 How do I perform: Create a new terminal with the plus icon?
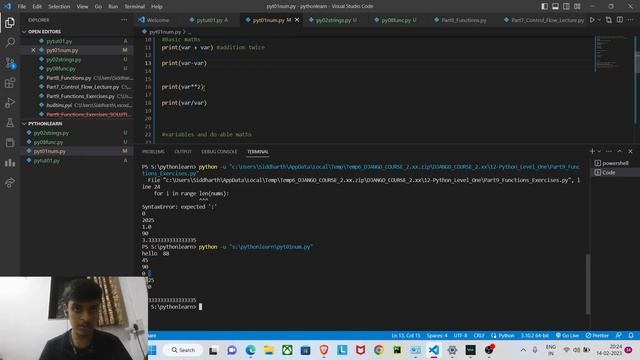click(x=592, y=151)
